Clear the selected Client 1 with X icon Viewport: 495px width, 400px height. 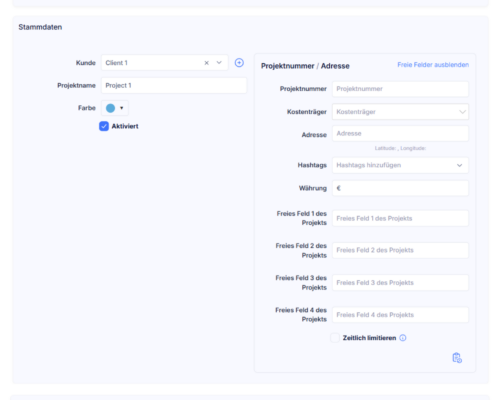(207, 63)
